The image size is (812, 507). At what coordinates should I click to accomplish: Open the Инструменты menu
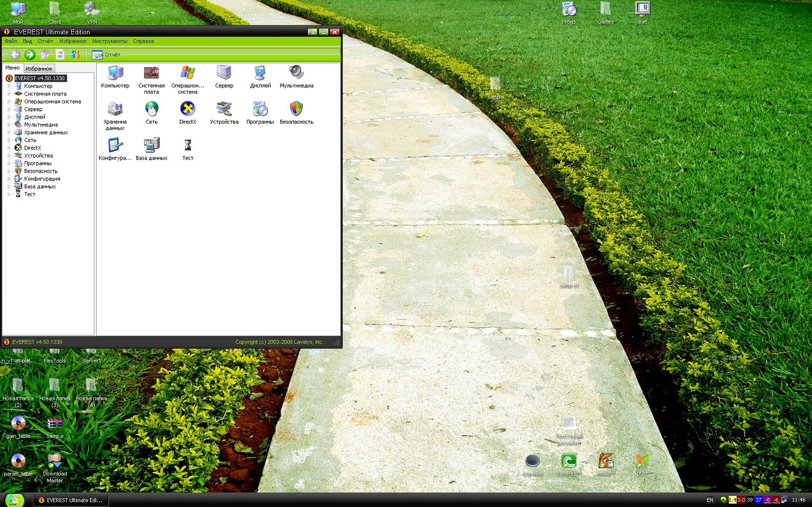110,42
